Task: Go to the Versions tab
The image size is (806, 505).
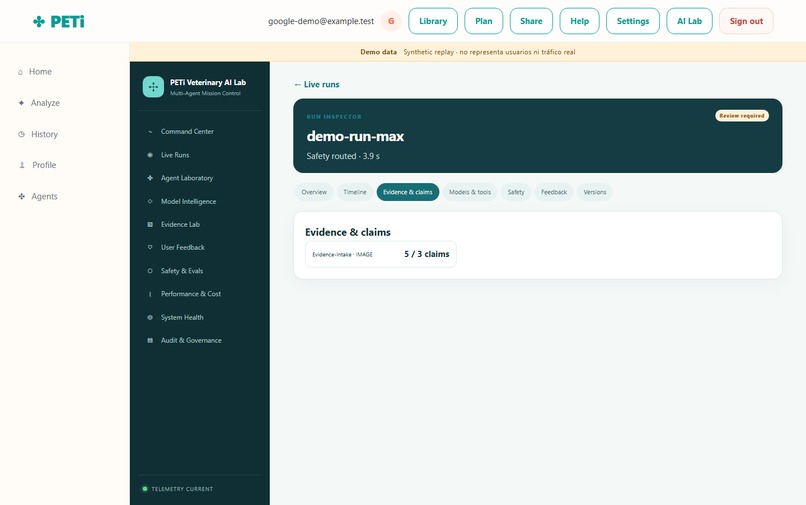Action: point(595,192)
